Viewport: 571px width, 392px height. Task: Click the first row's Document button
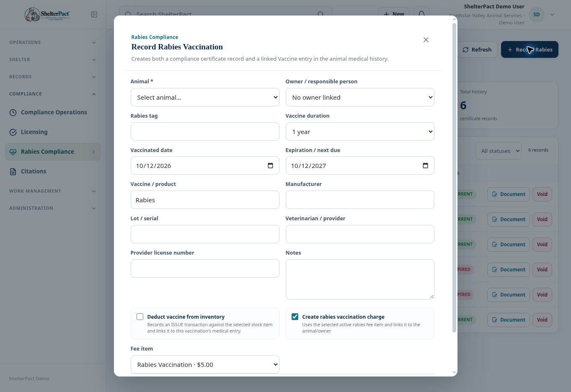[x=509, y=194]
